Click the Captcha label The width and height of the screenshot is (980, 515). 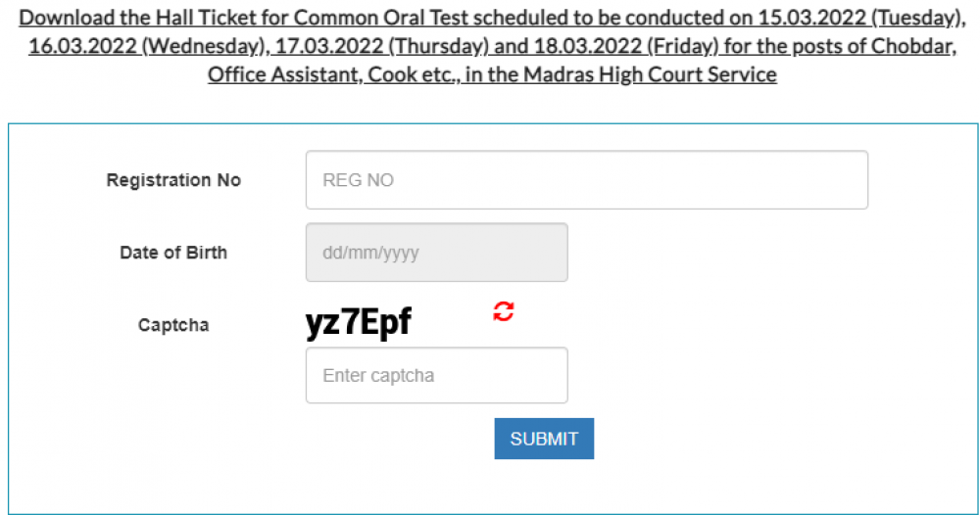[x=173, y=325]
